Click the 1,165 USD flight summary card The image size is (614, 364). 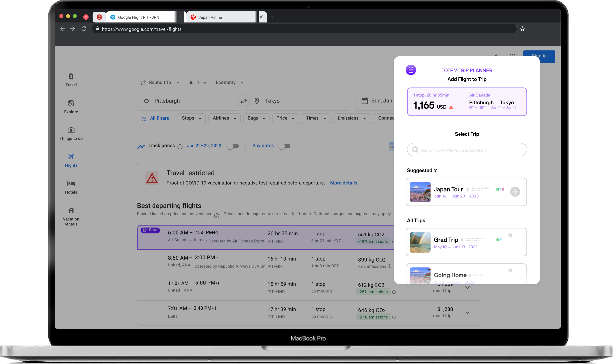point(467,102)
